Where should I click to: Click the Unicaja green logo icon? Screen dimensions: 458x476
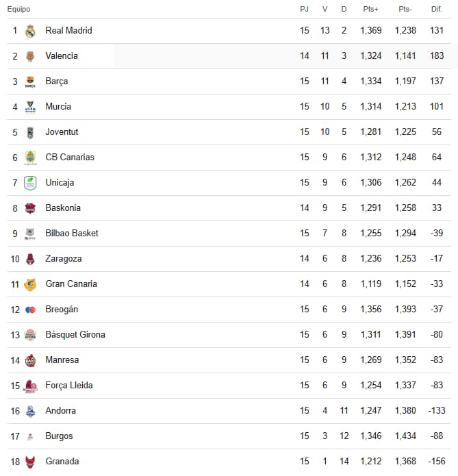[x=30, y=183]
